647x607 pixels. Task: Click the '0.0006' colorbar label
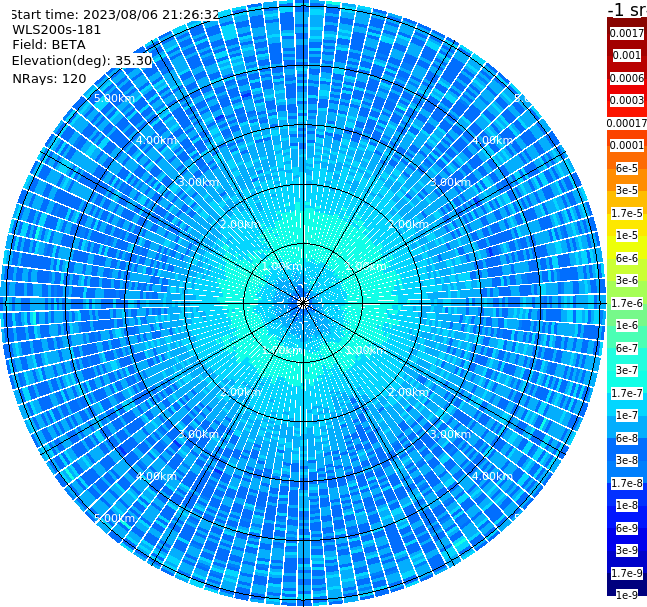tap(627, 78)
